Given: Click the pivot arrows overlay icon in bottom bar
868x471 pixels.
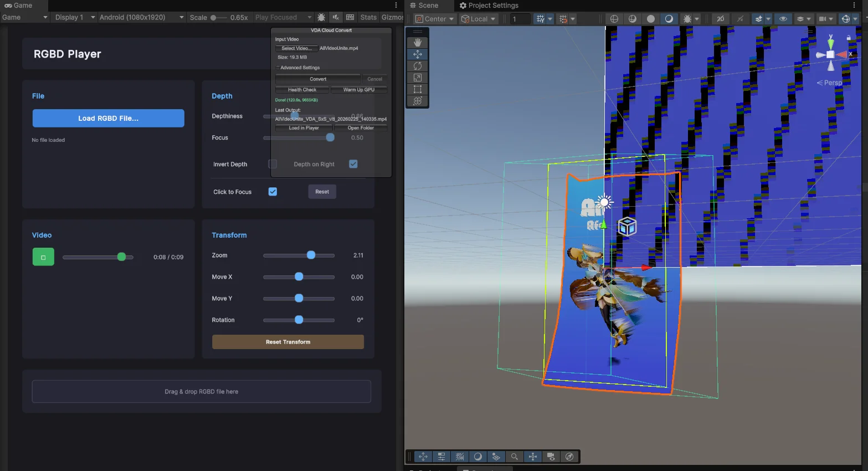Looking at the screenshot, I should 533,457.
